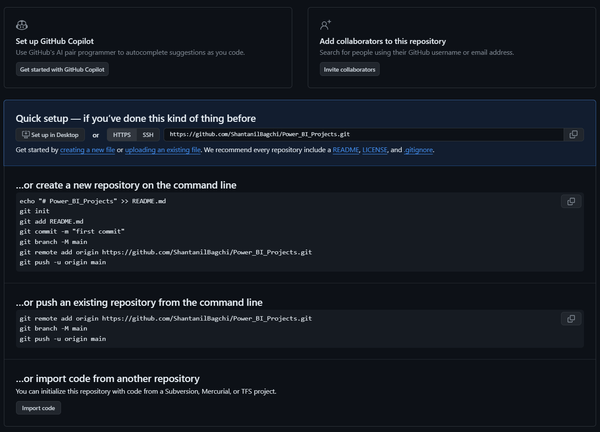The image size is (600, 432).
Task: Click the GitHub Copilot icon
Action: click(24, 25)
